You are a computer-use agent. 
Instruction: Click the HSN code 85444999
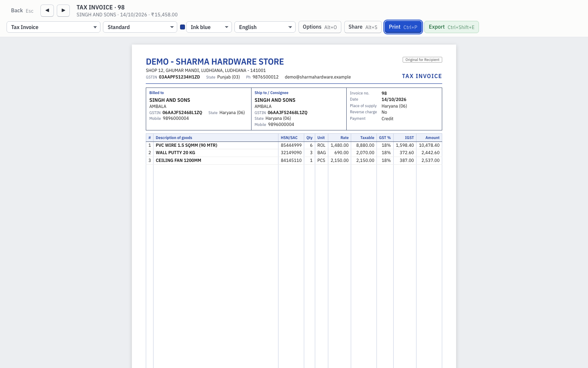coord(291,145)
